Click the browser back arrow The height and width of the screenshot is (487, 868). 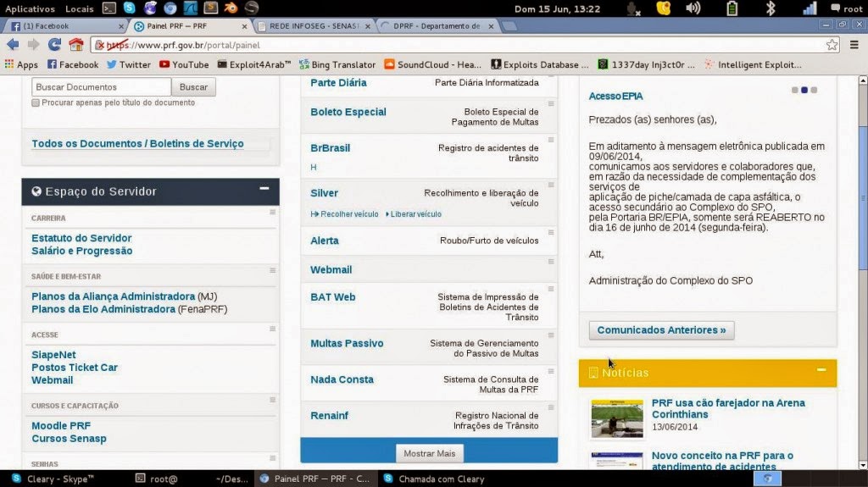13,45
